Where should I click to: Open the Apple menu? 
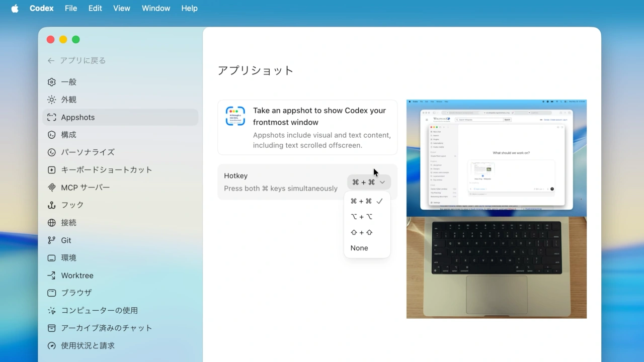pos(15,9)
